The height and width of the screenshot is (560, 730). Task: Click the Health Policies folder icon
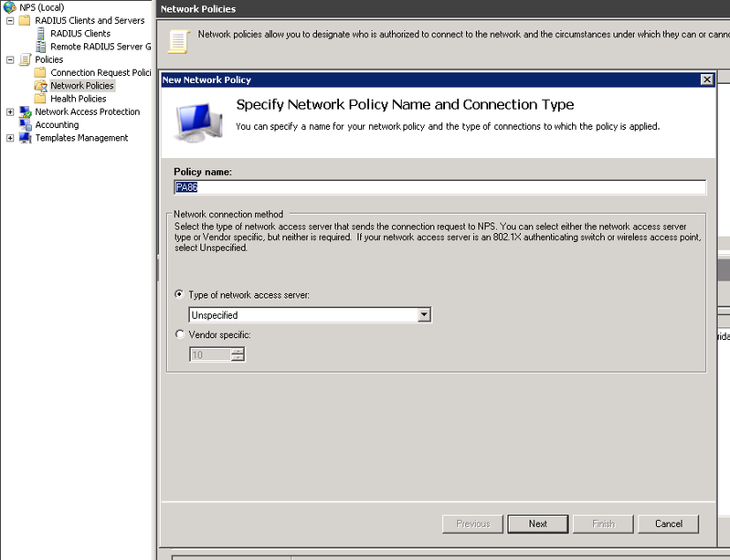(40, 99)
